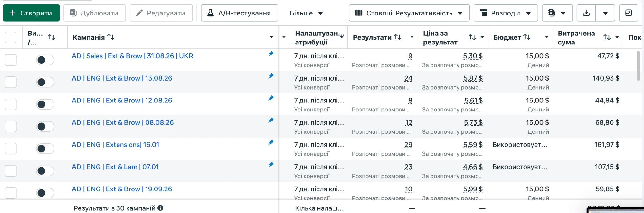Open Бюджет column dropdown arrow
This screenshot has height=213, width=644.
[x=546, y=37]
